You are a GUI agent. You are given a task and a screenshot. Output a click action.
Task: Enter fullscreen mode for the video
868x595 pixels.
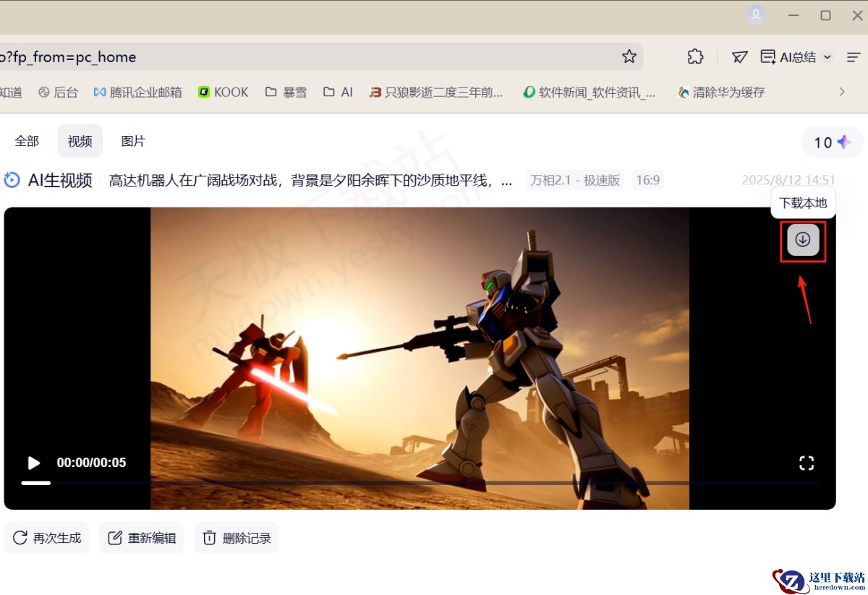point(807,463)
